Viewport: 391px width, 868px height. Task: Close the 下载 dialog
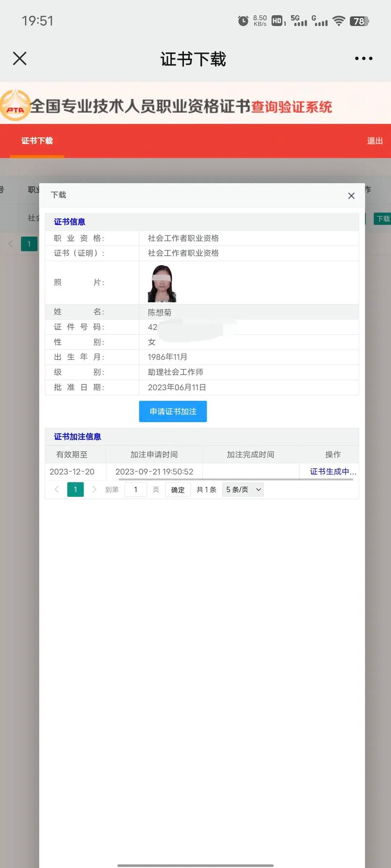click(x=351, y=196)
